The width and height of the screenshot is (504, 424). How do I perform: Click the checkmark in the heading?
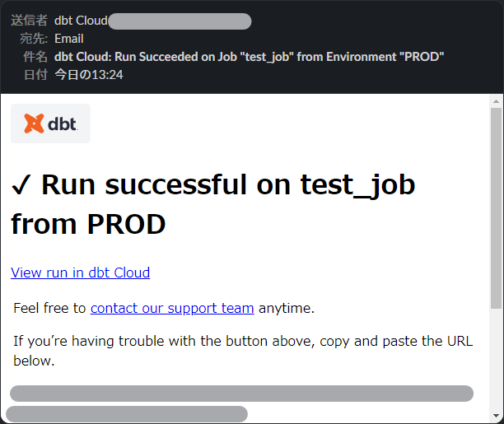tap(21, 185)
